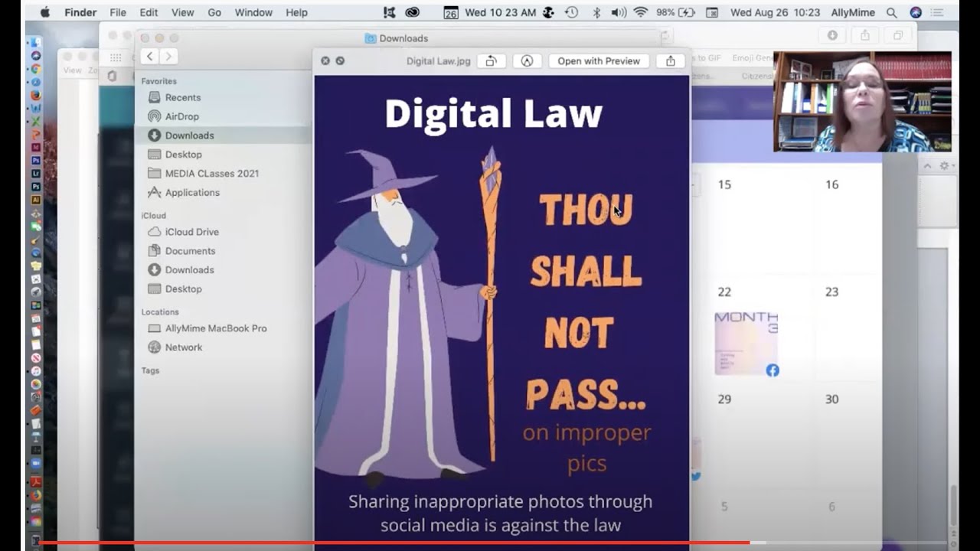
Task: Open settings gear in calendar window
Action: [x=945, y=165]
